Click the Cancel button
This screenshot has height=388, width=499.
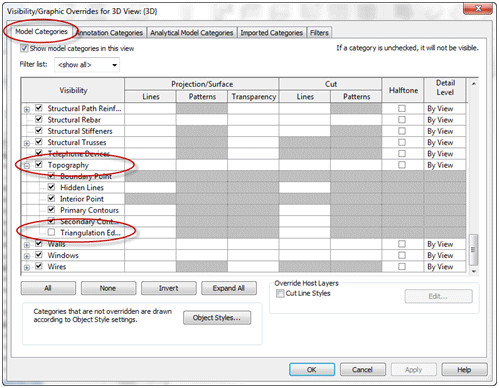pos(363,370)
